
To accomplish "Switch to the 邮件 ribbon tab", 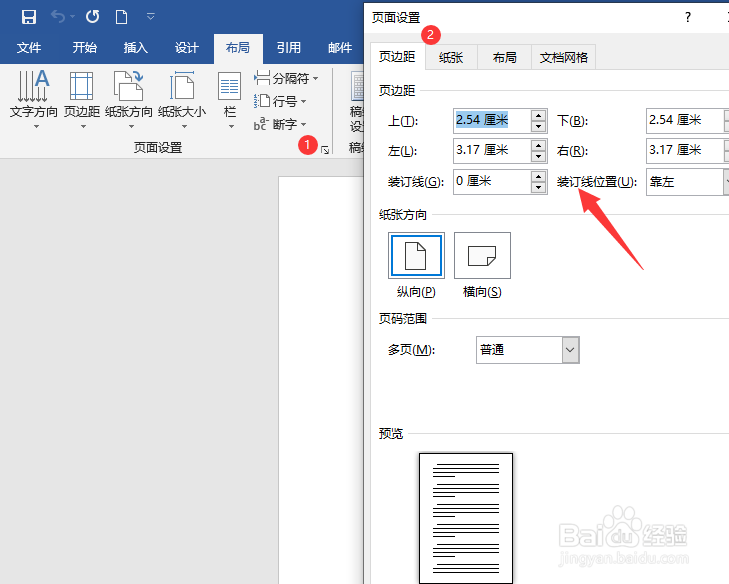I will [x=340, y=47].
